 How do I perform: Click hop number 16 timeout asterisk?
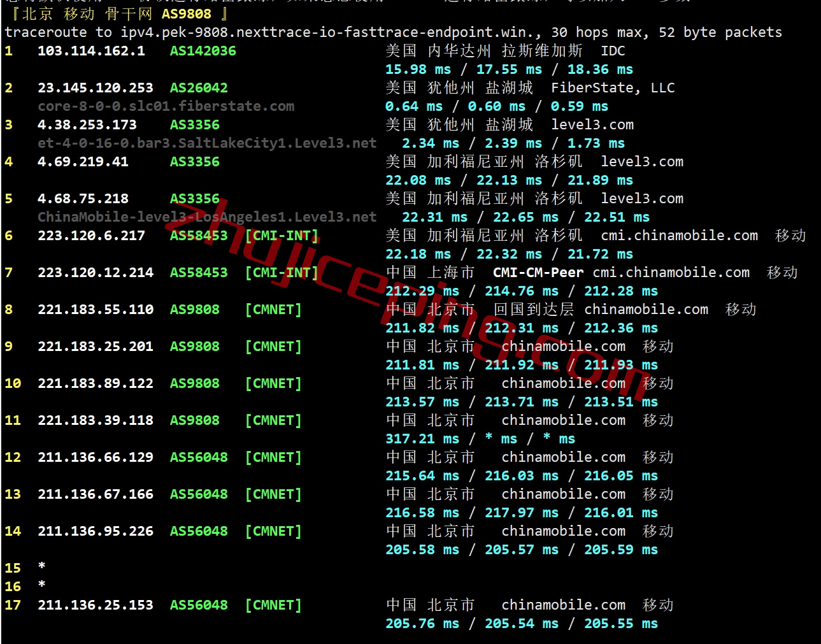pos(41,585)
